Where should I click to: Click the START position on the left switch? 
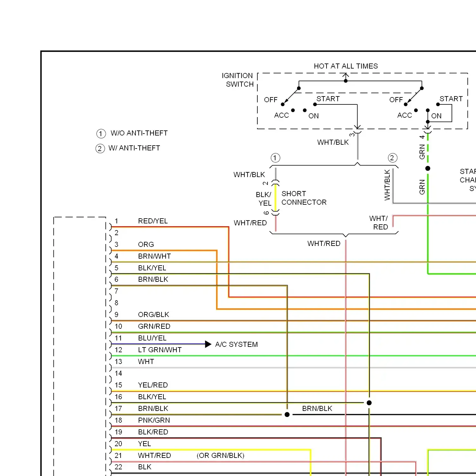[x=328, y=99]
